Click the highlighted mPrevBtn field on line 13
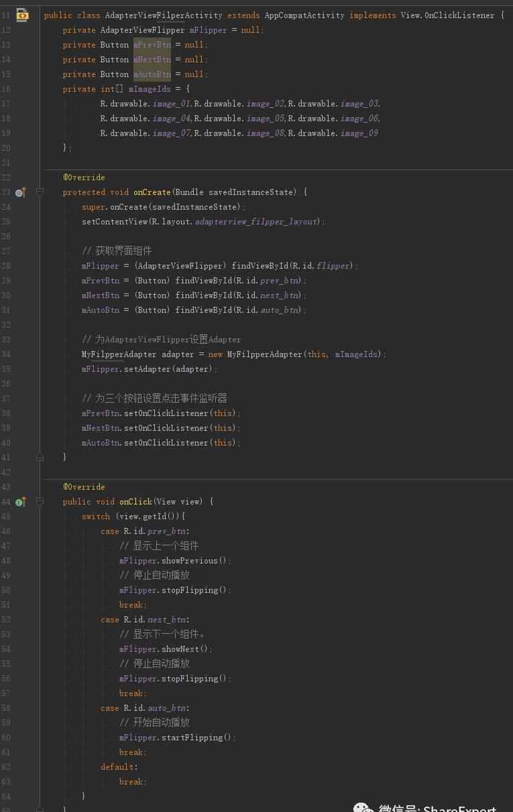Screen dimensions: 513x812 tap(152, 45)
